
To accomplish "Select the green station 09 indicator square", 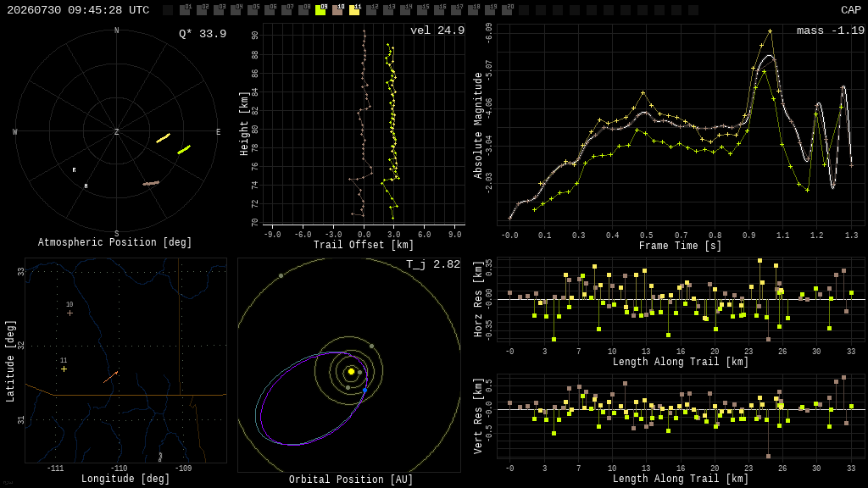I will pos(320,10).
